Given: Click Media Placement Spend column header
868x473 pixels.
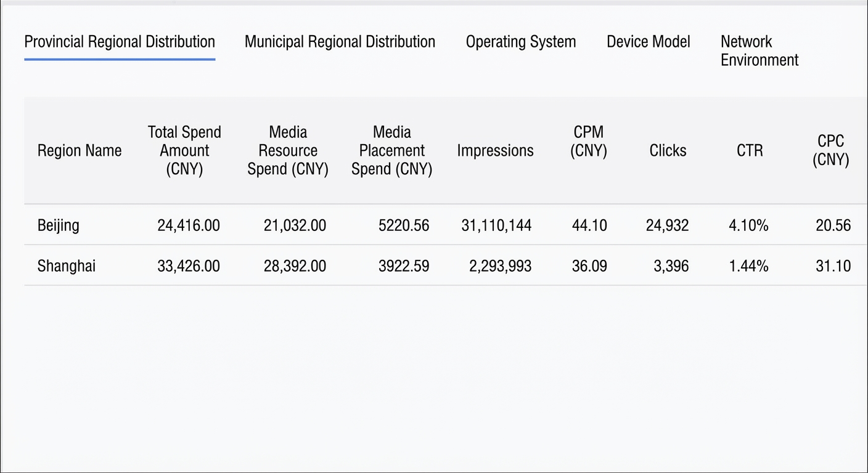Looking at the screenshot, I should (392, 150).
